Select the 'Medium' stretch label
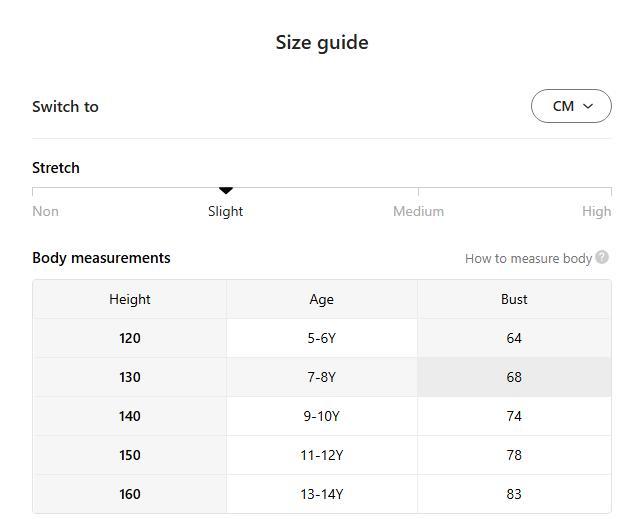Image resolution: width=619 pixels, height=519 pixels. coord(418,211)
